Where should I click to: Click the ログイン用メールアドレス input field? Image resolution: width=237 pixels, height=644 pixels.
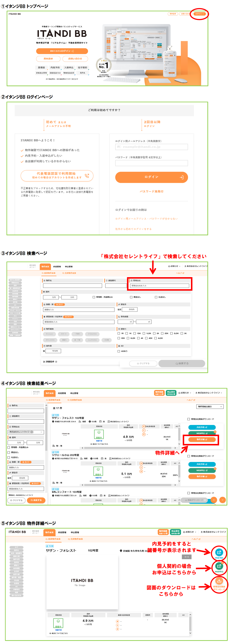click(x=151, y=147)
